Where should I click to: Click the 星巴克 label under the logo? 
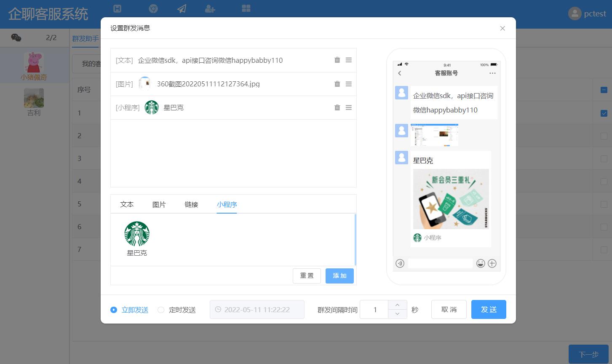coord(137,253)
